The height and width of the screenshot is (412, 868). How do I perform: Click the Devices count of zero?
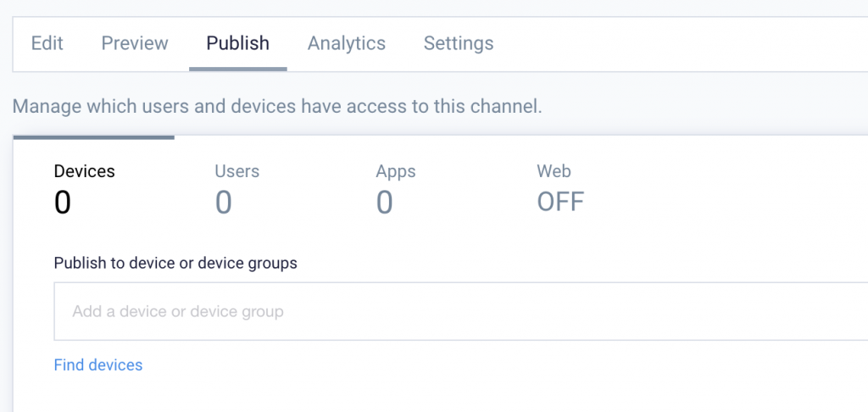[x=63, y=202]
